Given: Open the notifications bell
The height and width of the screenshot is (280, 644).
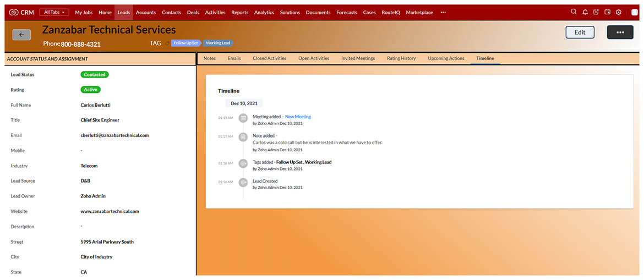Looking at the screenshot, I should [585, 12].
